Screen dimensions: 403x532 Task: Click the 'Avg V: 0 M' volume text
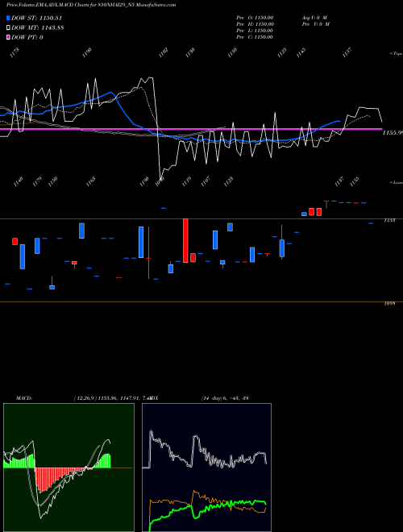(x=314, y=18)
